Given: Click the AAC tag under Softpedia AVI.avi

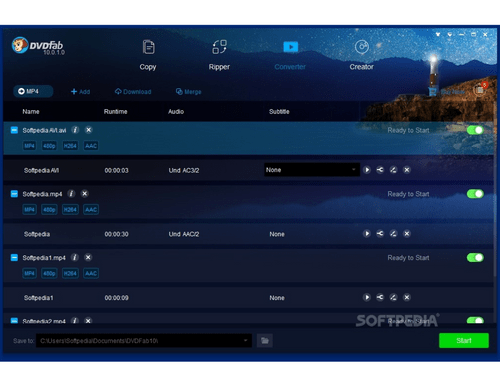Looking at the screenshot, I should tap(91, 146).
